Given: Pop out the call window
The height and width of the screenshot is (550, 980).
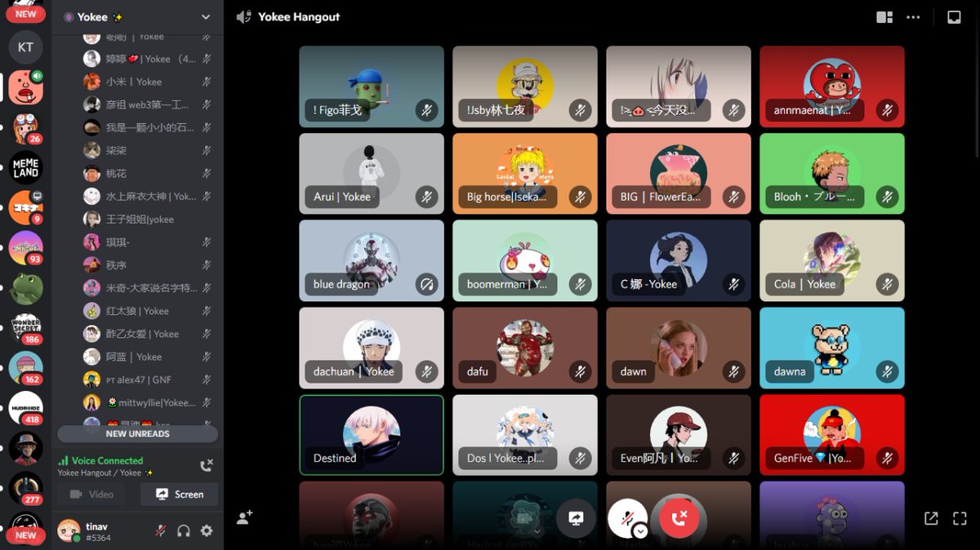Looking at the screenshot, I should pos(931,518).
